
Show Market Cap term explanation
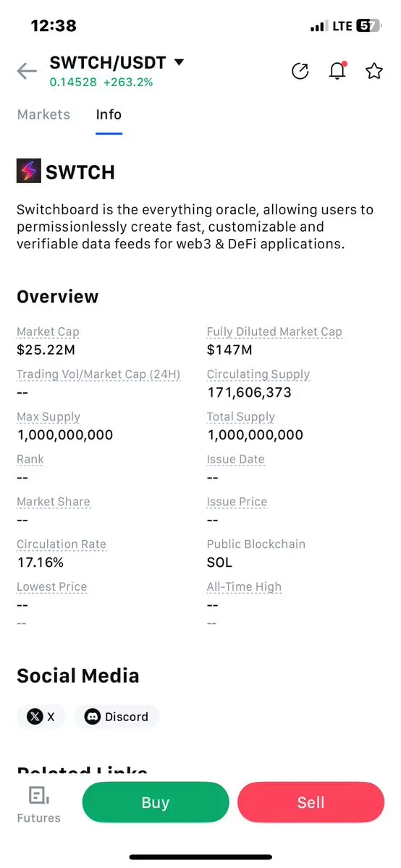coord(48,332)
